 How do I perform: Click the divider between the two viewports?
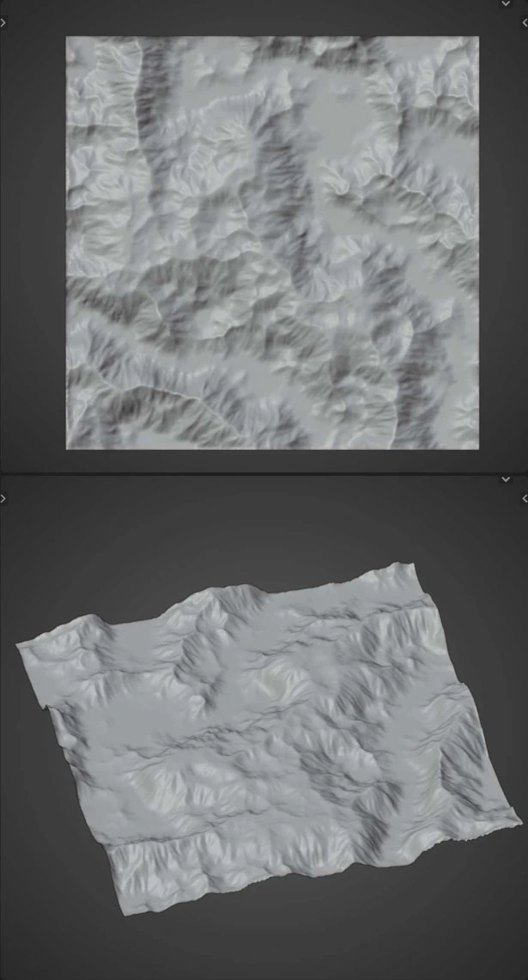pos(258,473)
